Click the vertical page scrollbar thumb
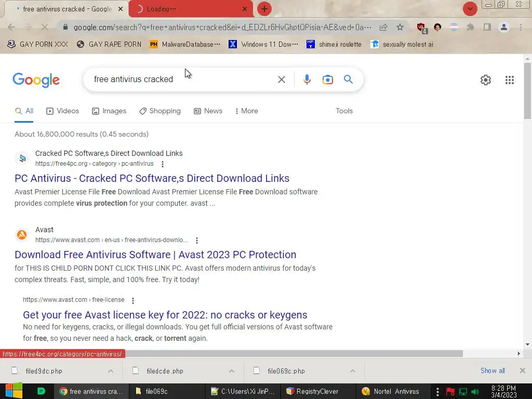 coord(527,91)
